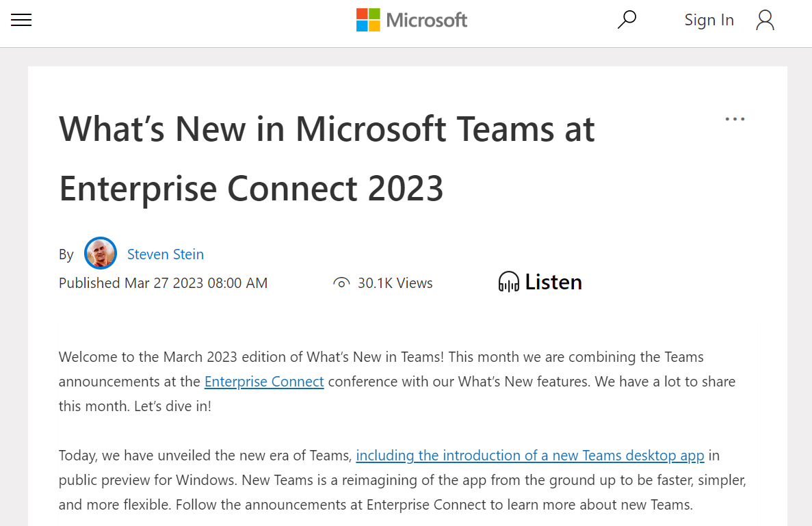This screenshot has height=526, width=812.
Task: Click the user profile icon
Action: 765,21
